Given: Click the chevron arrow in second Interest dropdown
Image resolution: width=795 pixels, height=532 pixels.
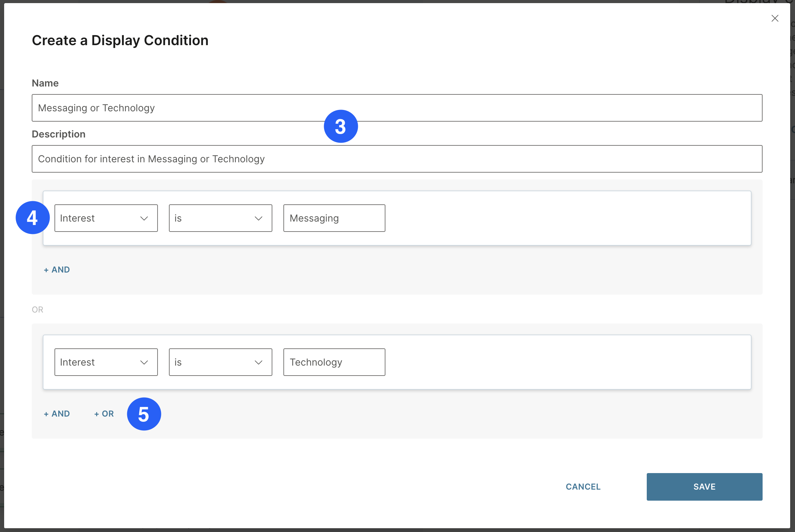Looking at the screenshot, I should coord(144,362).
